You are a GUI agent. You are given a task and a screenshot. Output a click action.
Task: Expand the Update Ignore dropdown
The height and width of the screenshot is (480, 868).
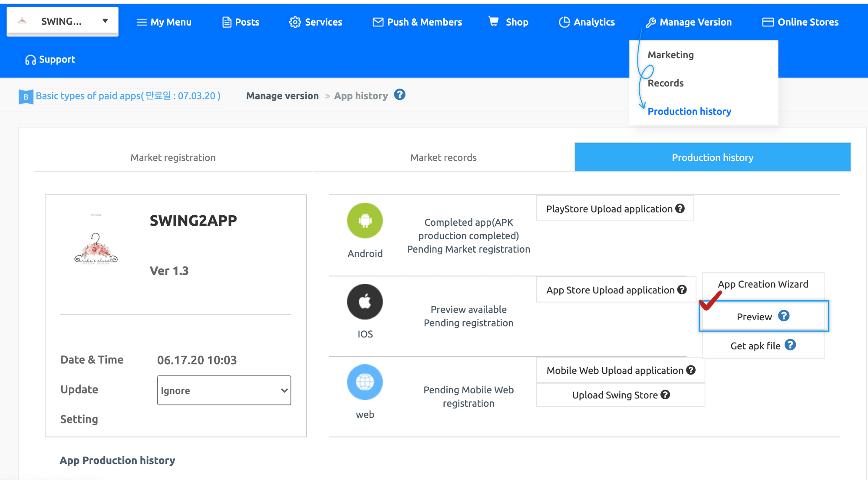(224, 390)
